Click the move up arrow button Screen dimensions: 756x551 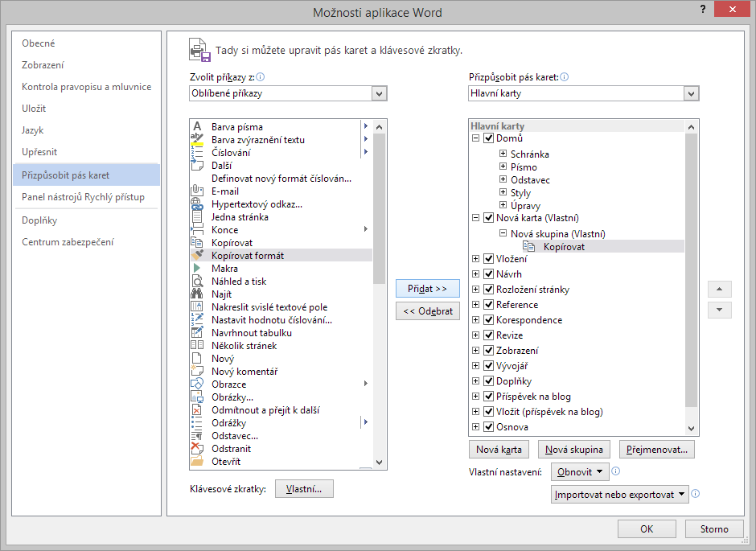[719, 290]
